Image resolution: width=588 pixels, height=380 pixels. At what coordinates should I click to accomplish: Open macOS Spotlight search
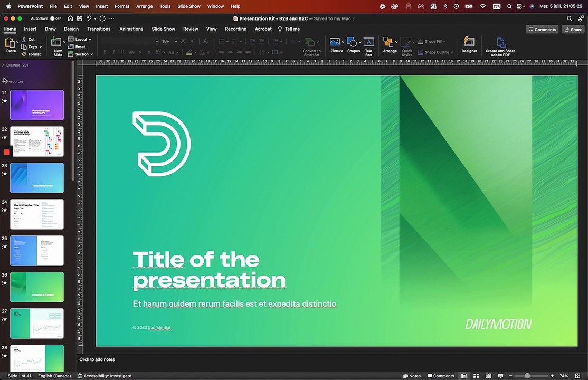(509, 6)
